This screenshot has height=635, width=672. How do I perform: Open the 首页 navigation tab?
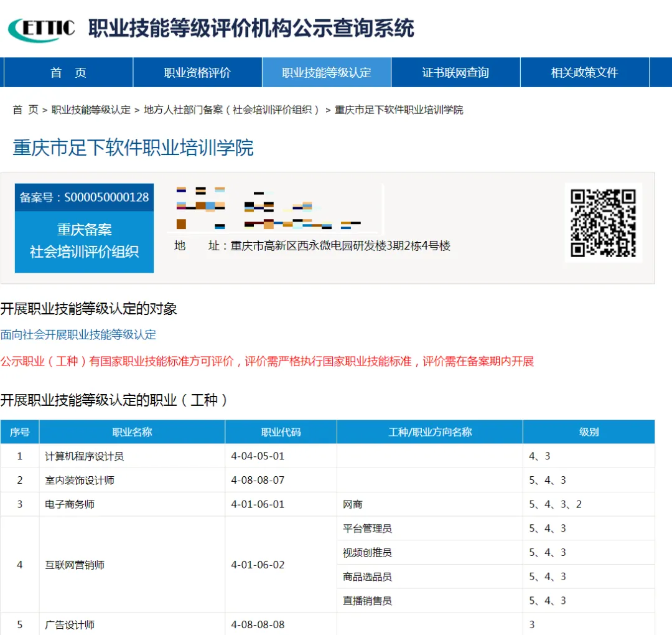click(68, 73)
